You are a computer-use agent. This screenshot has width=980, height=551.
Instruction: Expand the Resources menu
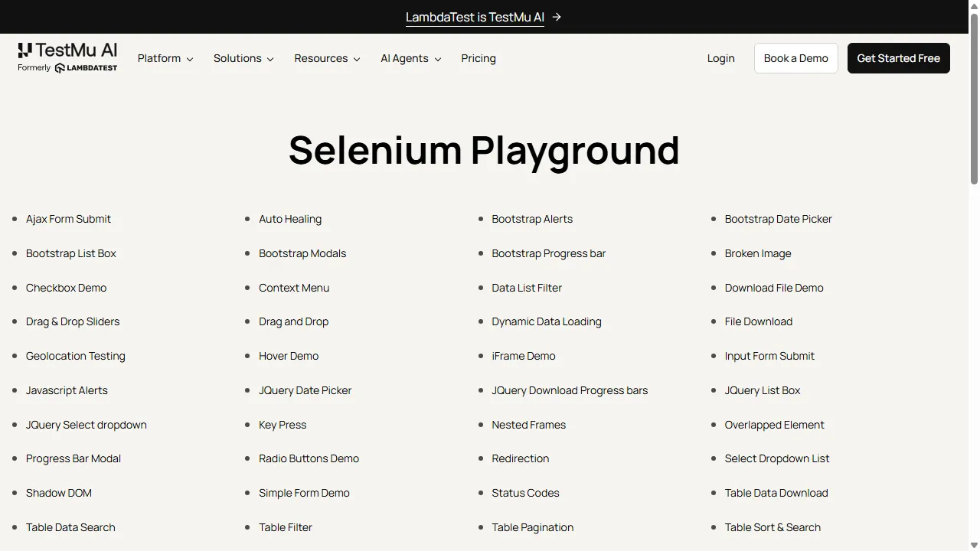point(327,58)
